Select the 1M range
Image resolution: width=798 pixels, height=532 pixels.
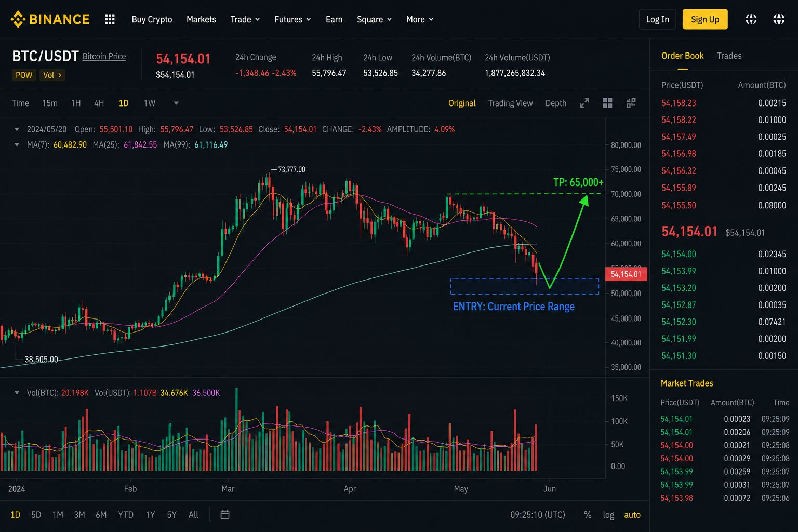[58, 515]
